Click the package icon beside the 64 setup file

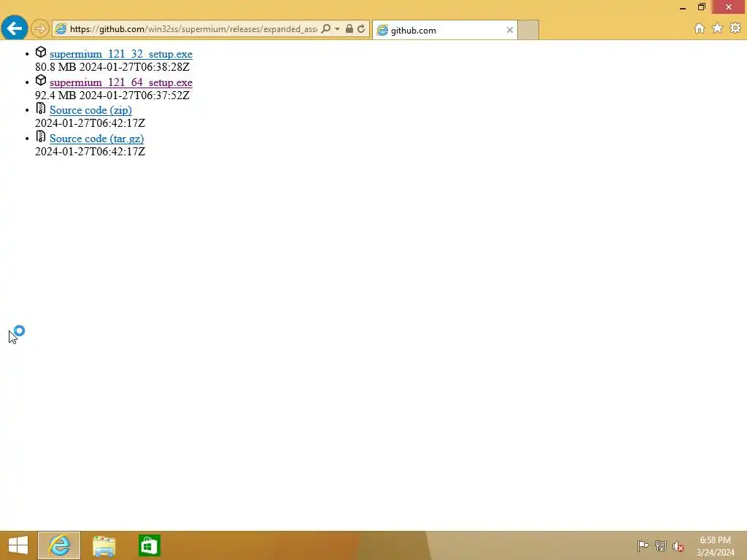[41, 80]
